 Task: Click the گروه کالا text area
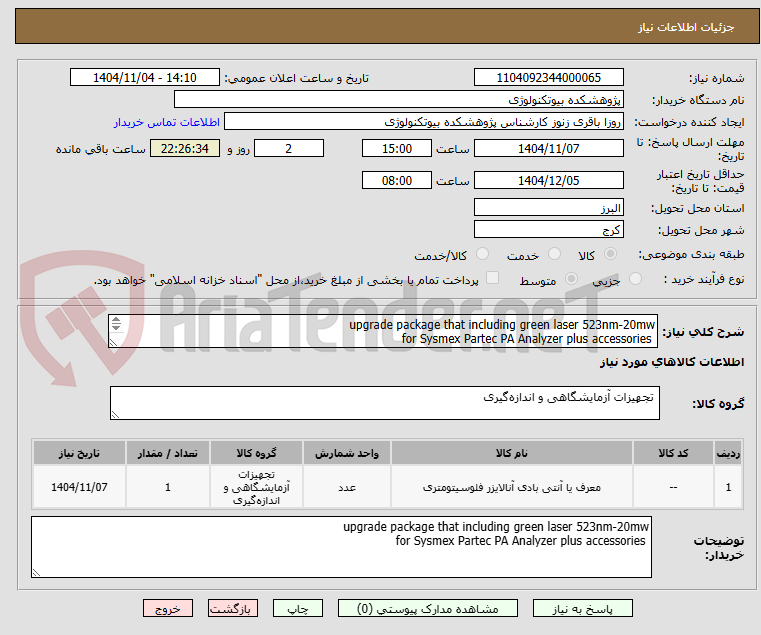(384, 403)
